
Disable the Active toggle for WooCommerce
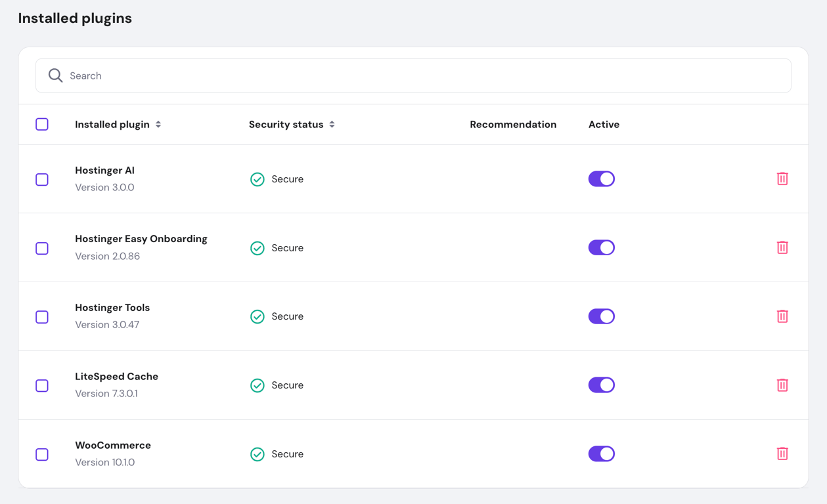click(601, 453)
